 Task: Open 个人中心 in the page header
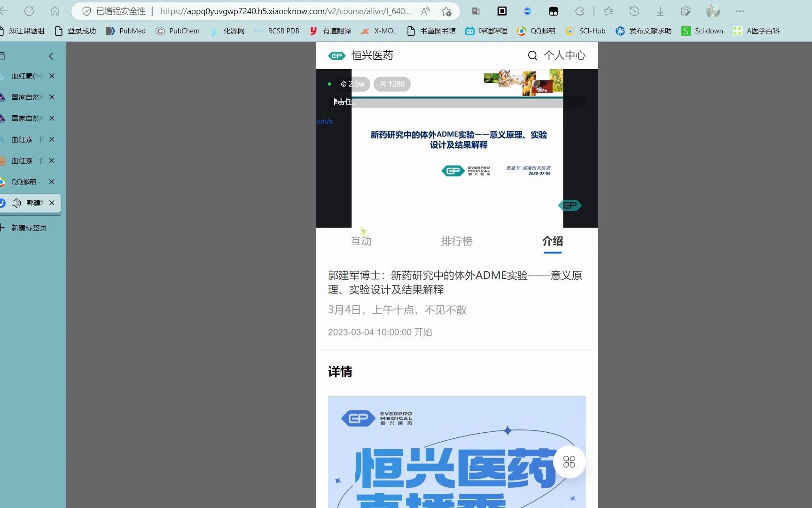point(564,55)
